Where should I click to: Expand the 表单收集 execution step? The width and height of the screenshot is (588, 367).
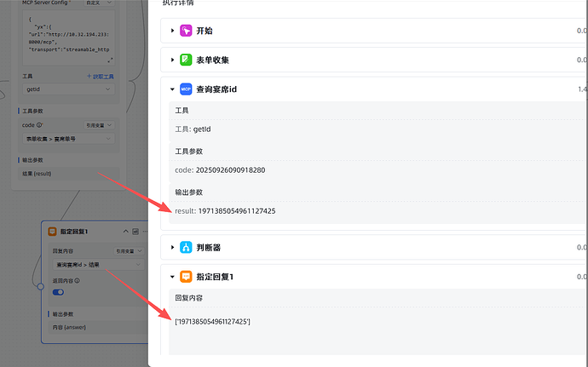[x=172, y=60]
